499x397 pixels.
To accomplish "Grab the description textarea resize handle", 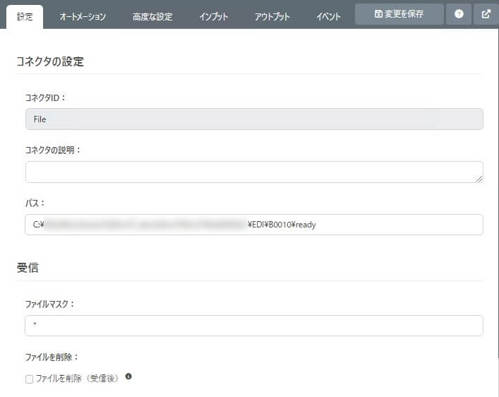I will (479, 179).
